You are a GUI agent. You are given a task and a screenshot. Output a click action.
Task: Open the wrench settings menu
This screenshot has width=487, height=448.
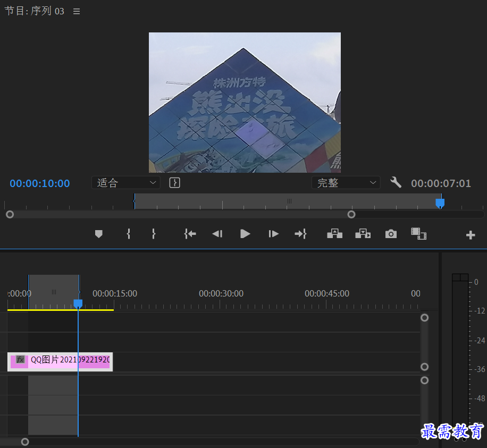[396, 183]
